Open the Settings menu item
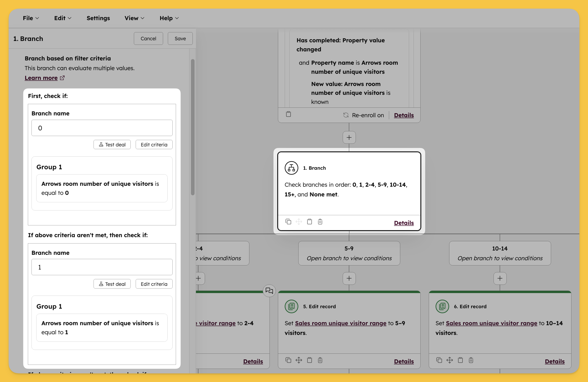The image size is (588, 382). coord(98,18)
